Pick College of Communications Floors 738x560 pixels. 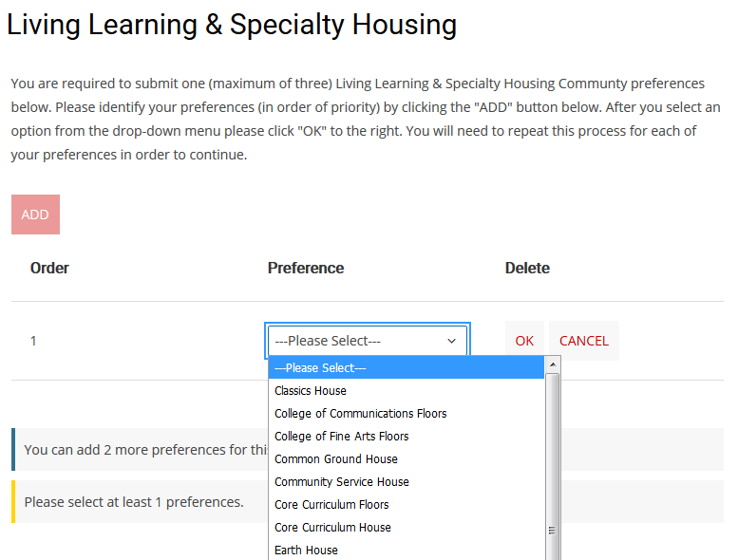tap(360, 414)
